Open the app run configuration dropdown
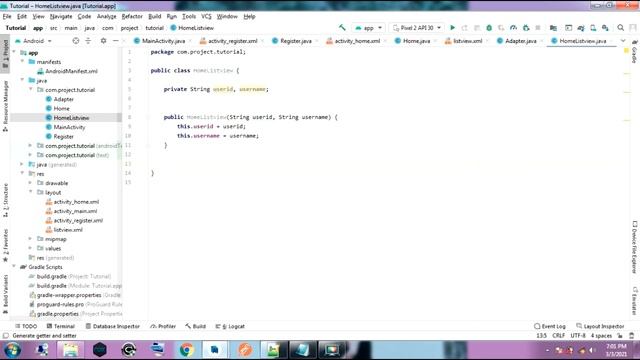The width and height of the screenshot is (640, 360). [369, 28]
